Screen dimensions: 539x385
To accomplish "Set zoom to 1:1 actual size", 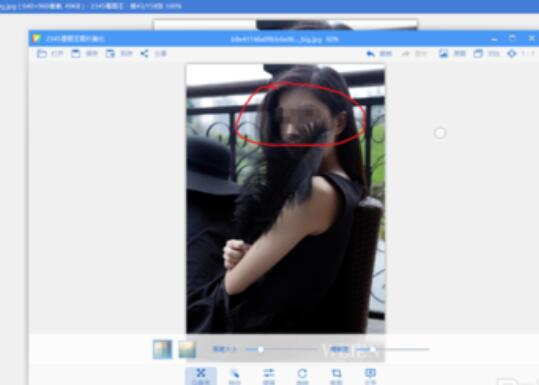I will (512, 53).
